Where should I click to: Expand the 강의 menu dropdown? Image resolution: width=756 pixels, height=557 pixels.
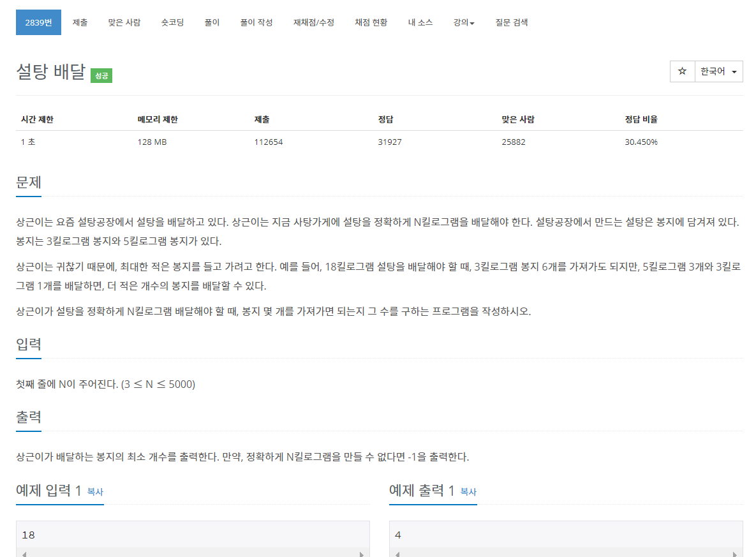464,22
